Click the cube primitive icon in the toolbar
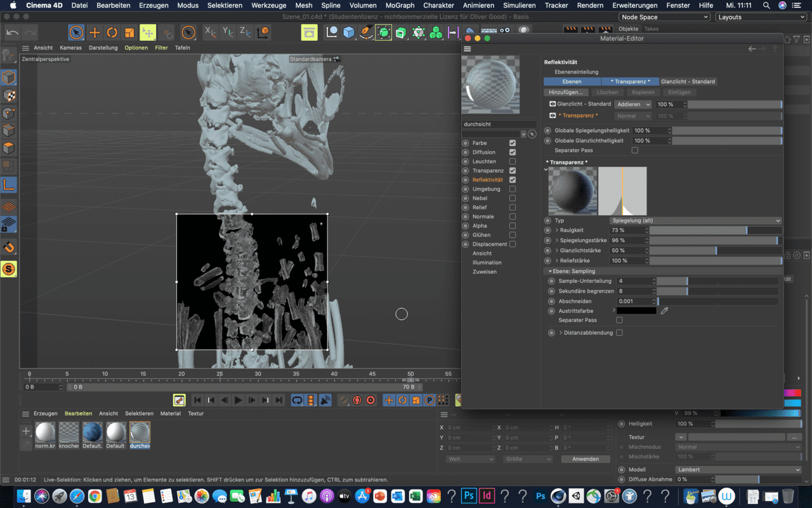This screenshot has height=508, width=812. [349, 32]
